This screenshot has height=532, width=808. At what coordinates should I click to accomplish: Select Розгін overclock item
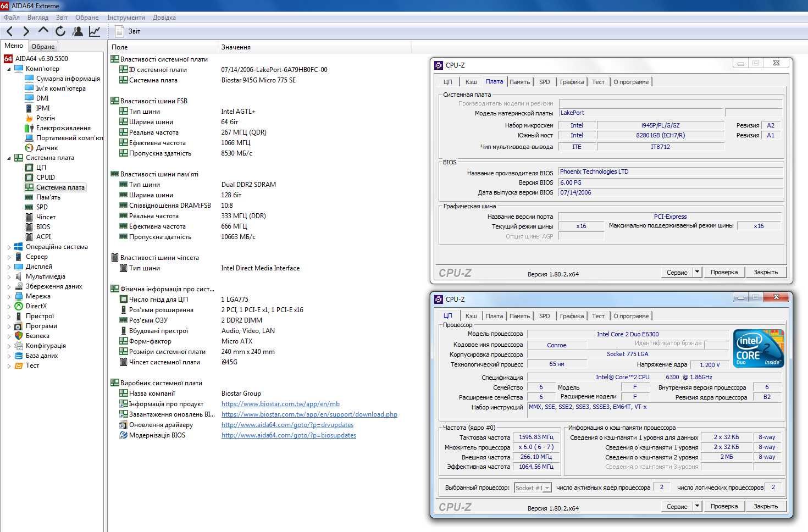point(46,118)
